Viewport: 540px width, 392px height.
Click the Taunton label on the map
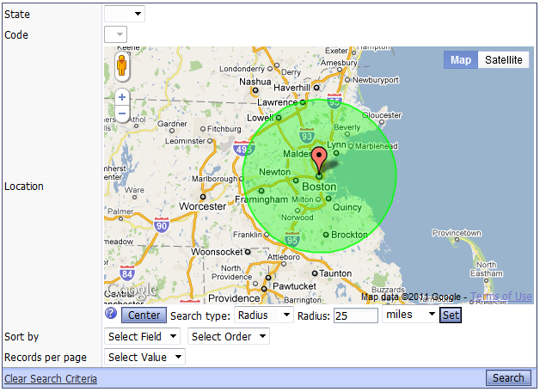pos(335,273)
